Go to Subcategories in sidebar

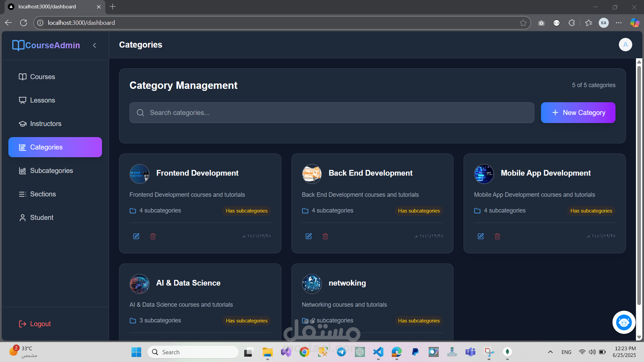point(51,171)
